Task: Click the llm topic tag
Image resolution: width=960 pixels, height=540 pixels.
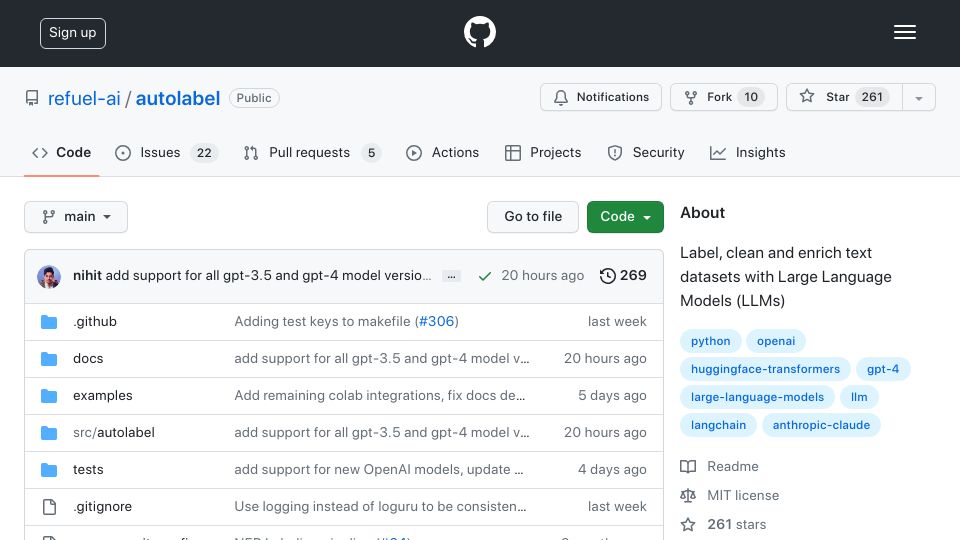Action: point(859,397)
